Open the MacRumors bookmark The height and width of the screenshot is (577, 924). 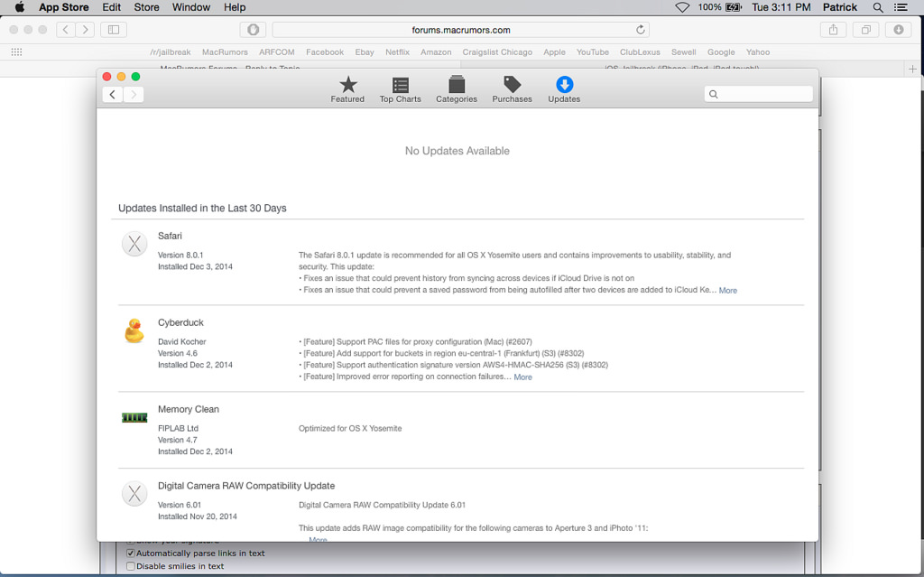tap(225, 51)
